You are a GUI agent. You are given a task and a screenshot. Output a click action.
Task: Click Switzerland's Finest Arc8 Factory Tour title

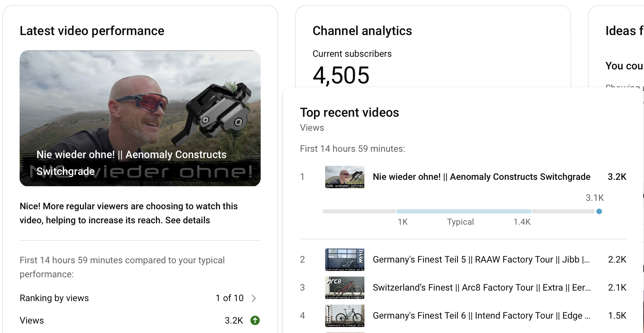click(482, 287)
